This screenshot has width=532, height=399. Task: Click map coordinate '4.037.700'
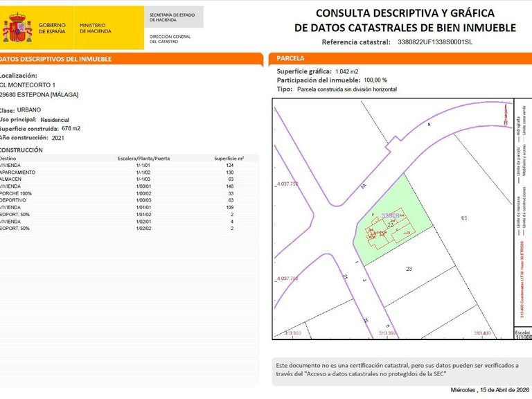(x=287, y=278)
